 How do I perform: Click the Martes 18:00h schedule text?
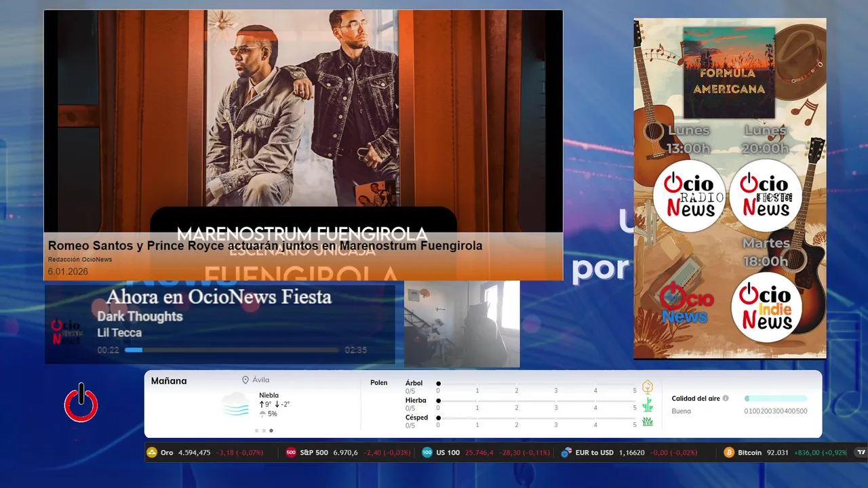click(766, 252)
